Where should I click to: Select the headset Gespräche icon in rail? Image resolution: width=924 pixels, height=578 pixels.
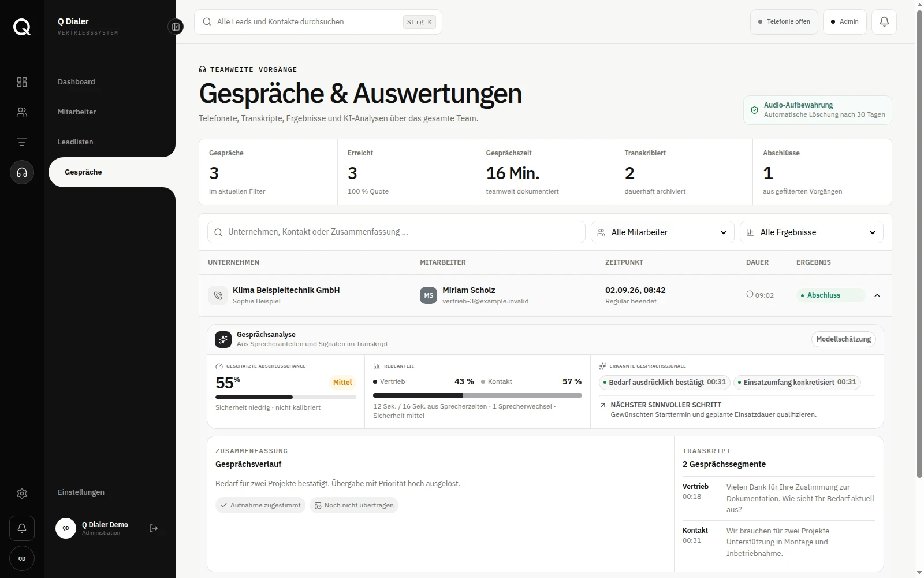[22, 172]
